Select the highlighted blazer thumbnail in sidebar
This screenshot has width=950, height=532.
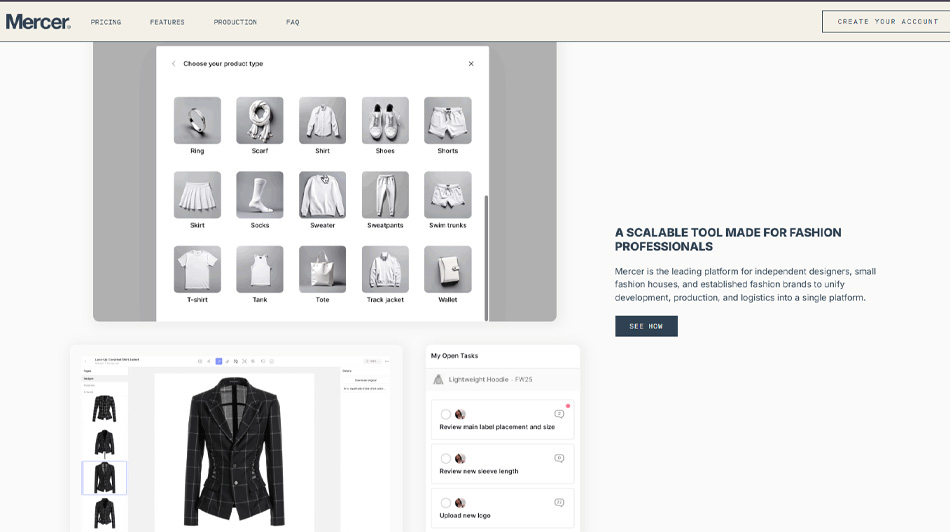104,477
